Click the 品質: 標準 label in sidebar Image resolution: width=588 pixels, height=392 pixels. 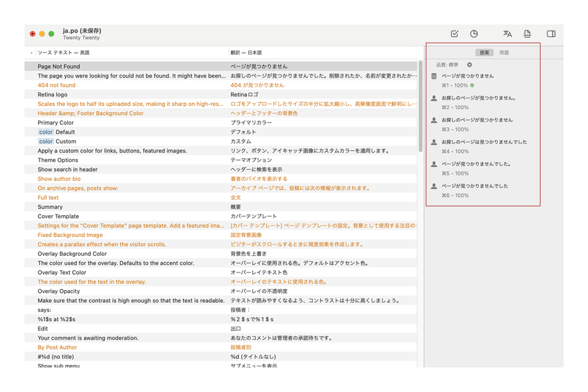click(447, 65)
